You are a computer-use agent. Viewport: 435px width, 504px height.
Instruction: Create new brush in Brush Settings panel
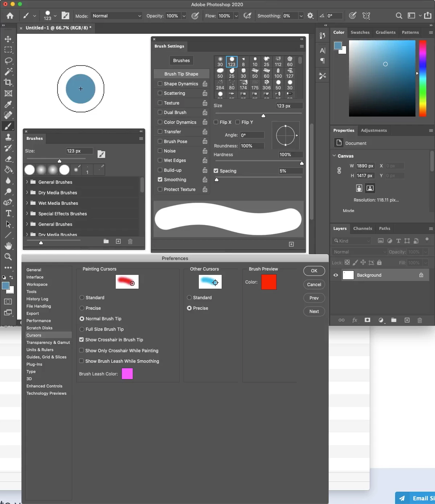click(x=291, y=244)
